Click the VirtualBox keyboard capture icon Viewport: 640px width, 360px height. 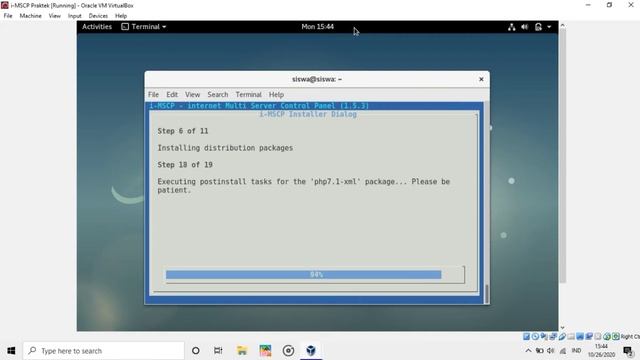pos(616,336)
